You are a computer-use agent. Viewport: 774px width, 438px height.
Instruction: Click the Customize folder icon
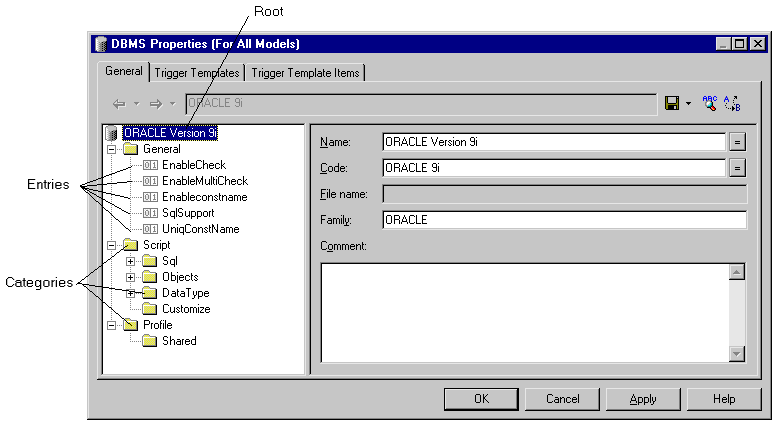[x=150, y=309]
